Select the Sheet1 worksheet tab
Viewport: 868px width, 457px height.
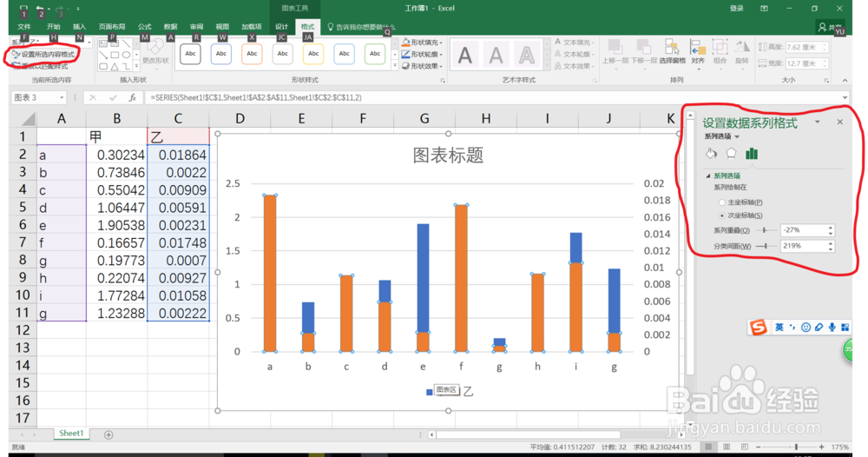click(x=71, y=434)
